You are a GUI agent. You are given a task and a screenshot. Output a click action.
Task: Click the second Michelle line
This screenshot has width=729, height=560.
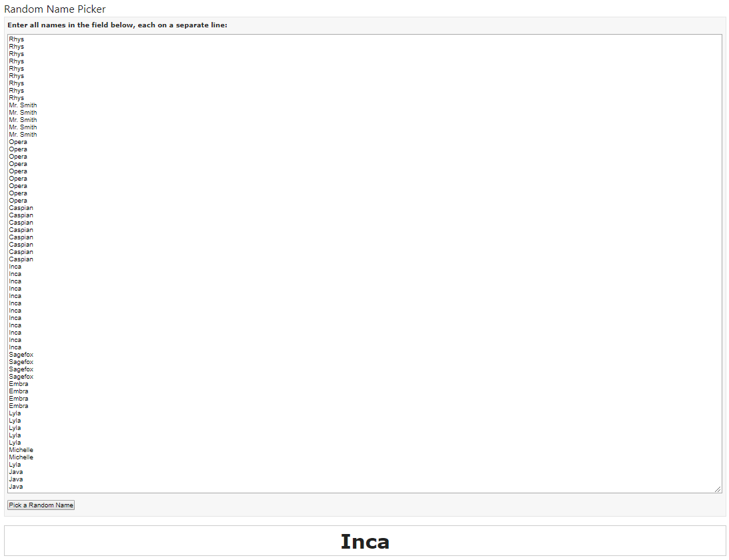21,457
